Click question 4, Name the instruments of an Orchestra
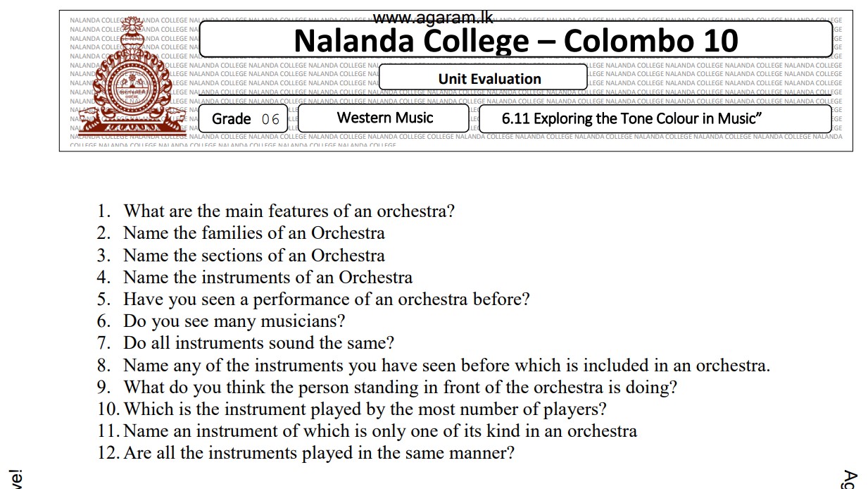The width and height of the screenshot is (868, 489). click(268, 277)
